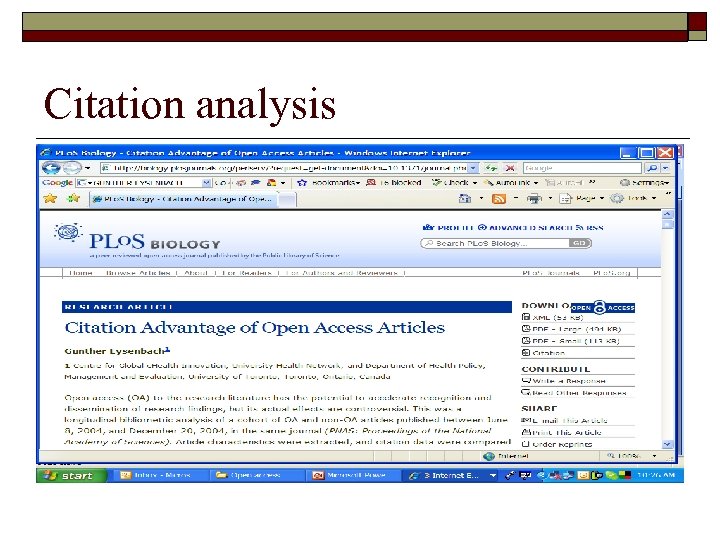
Task: Click the IE address bar URL field
Action: tap(285, 168)
